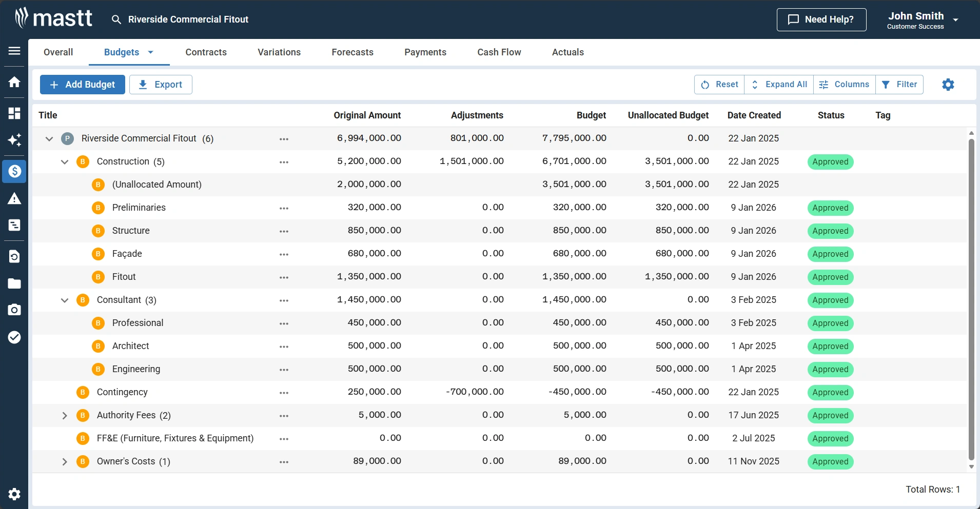Open the Need Help chat button
The height and width of the screenshot is (509, 980).
click(821, 19)
